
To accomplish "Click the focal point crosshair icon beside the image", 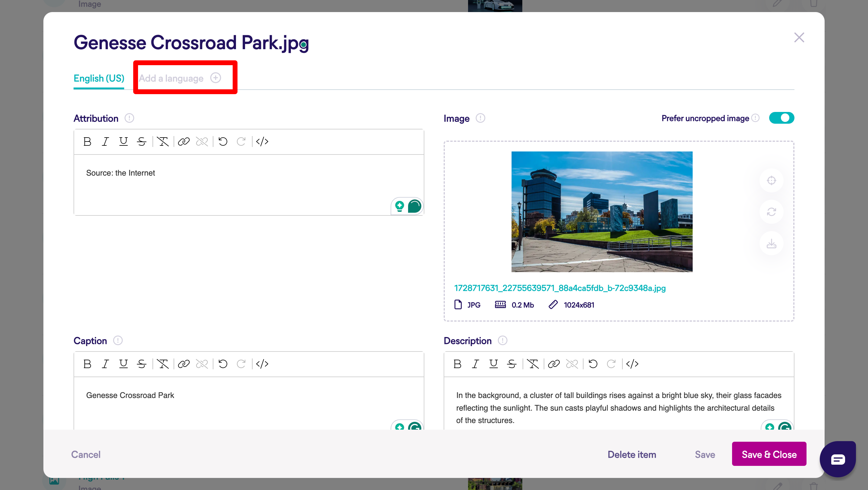I will (771, 181).
